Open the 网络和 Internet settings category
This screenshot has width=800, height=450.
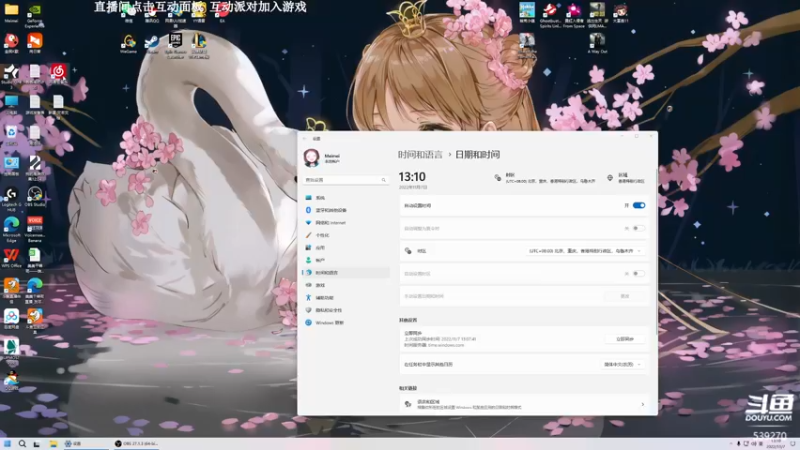pos(346,222)
